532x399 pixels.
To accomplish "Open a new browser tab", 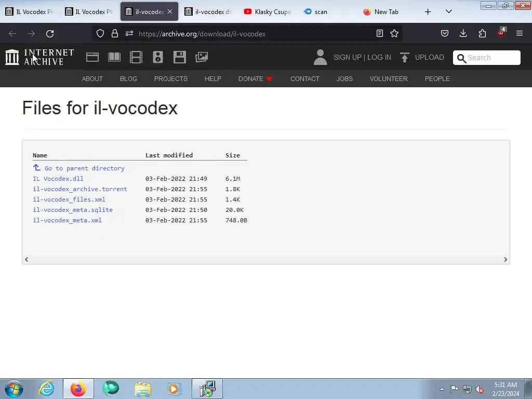I will click(x=428, y=12).
